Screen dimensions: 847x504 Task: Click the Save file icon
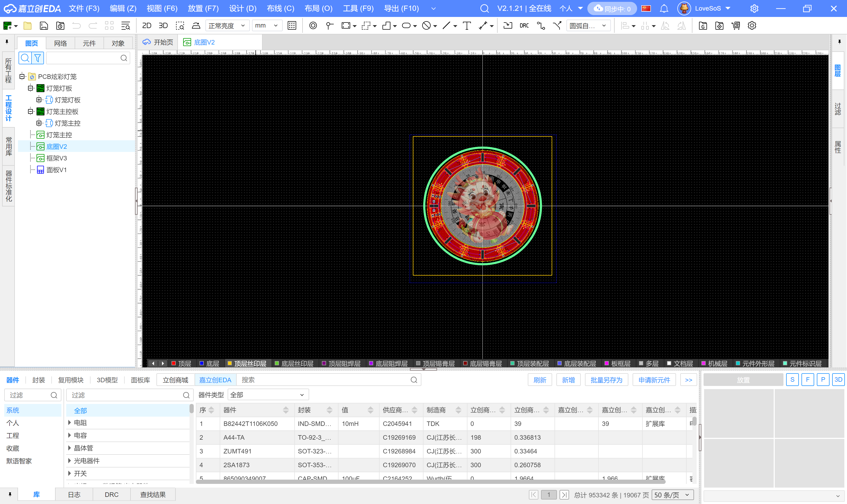tap(44, 25)
